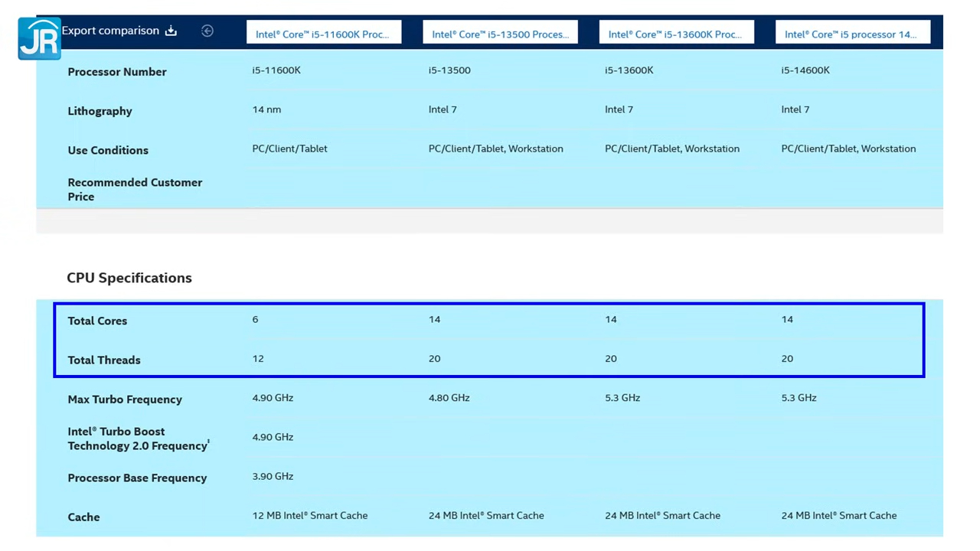Click the circled back arrow icon

207,31
